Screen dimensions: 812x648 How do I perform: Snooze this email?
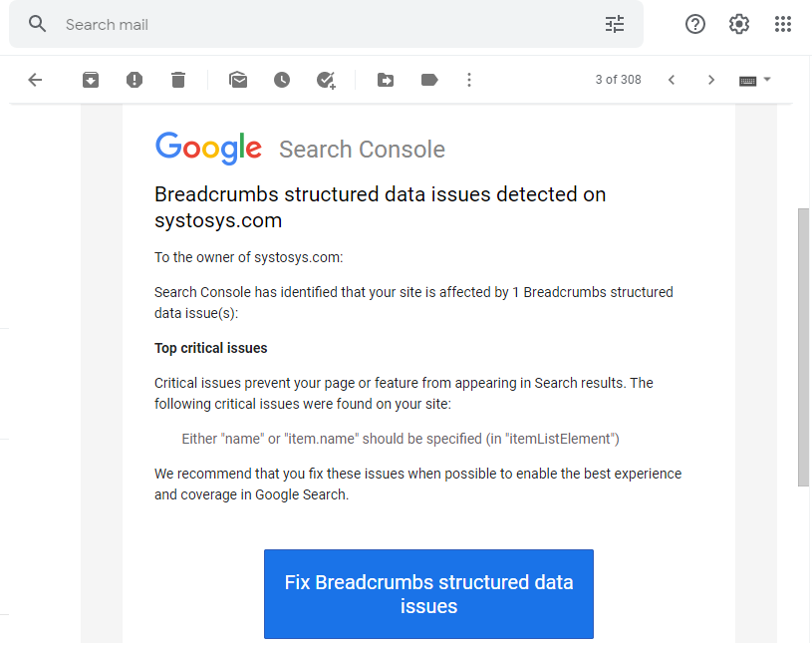coord(282,80)
